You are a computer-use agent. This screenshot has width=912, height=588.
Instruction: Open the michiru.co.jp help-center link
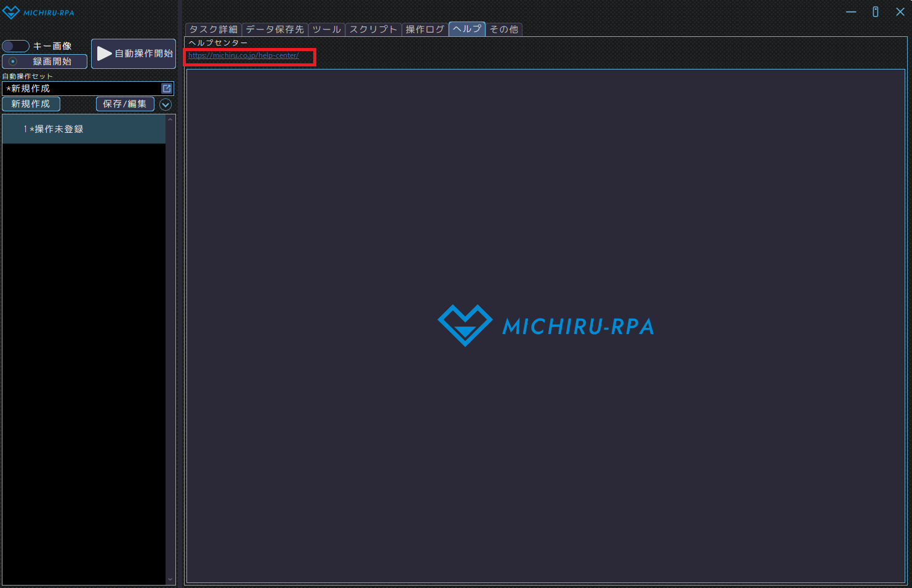coord(243,55)
